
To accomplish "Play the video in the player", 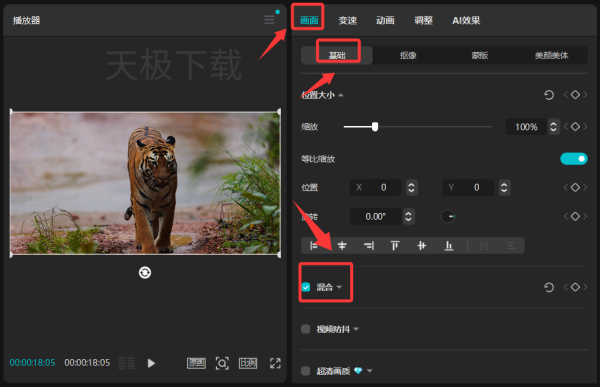I will pos(151,363).
